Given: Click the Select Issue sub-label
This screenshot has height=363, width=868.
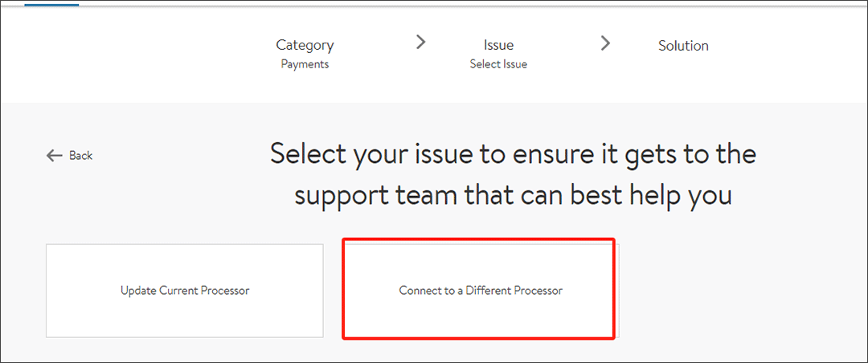Looking at the screenshot, I should tap(498, 64).
